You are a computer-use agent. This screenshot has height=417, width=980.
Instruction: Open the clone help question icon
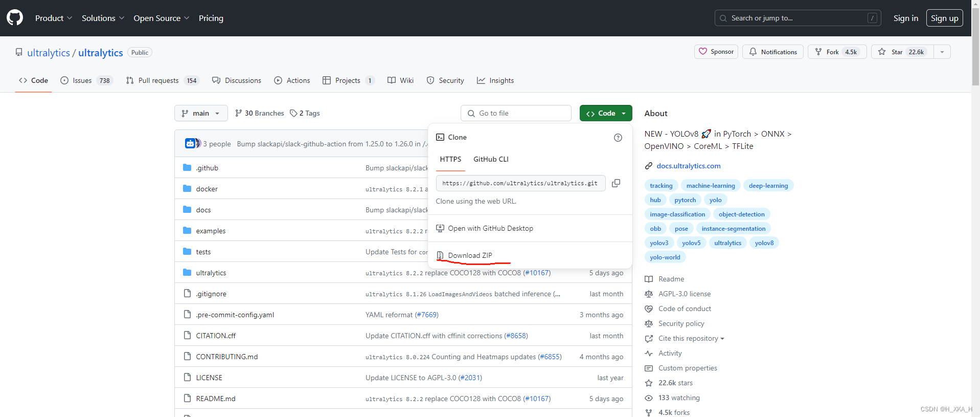[x=618, y=138]
